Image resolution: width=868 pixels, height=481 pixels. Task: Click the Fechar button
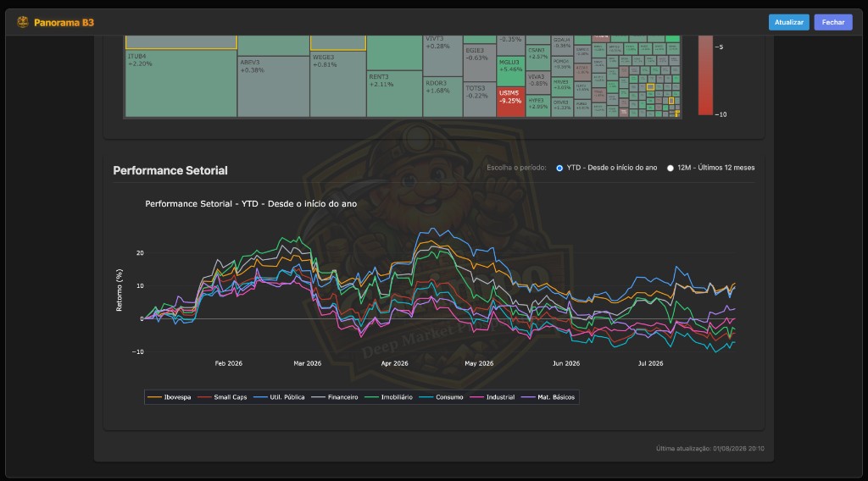click(x=833, y=22)
